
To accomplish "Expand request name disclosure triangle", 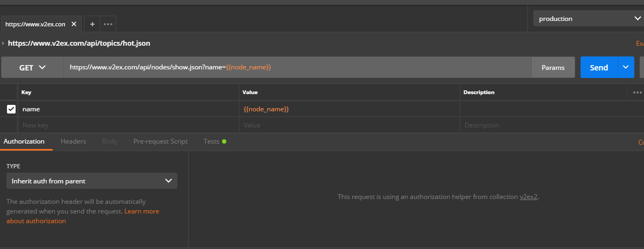I will pyautogui.click(x=3, y=43).
